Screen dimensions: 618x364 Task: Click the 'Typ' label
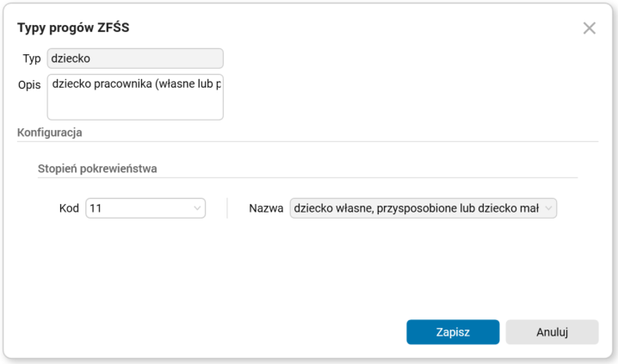[x=31, y=59]
